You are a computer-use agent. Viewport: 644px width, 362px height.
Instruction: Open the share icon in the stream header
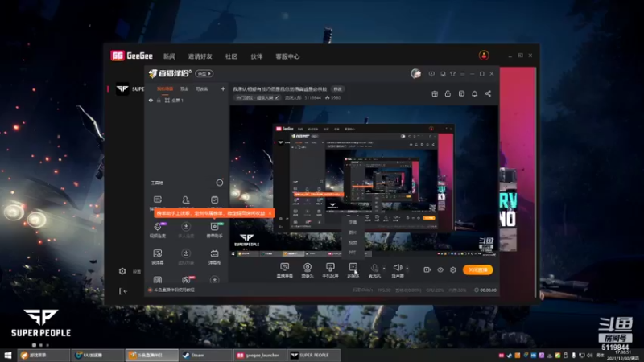(x=488, y=93)
